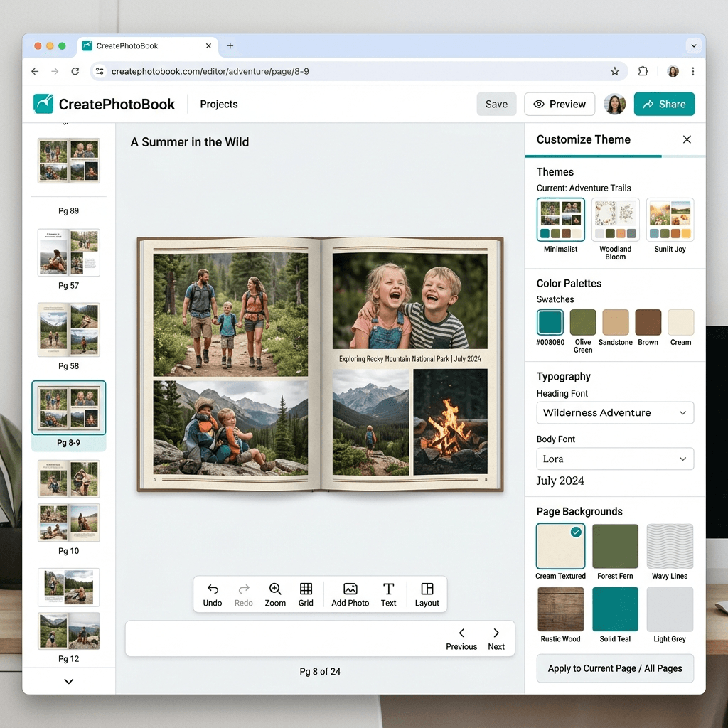728x728 pixels.
Task: Click the Undo arrow icon
Action: click(x=213, y=589)
